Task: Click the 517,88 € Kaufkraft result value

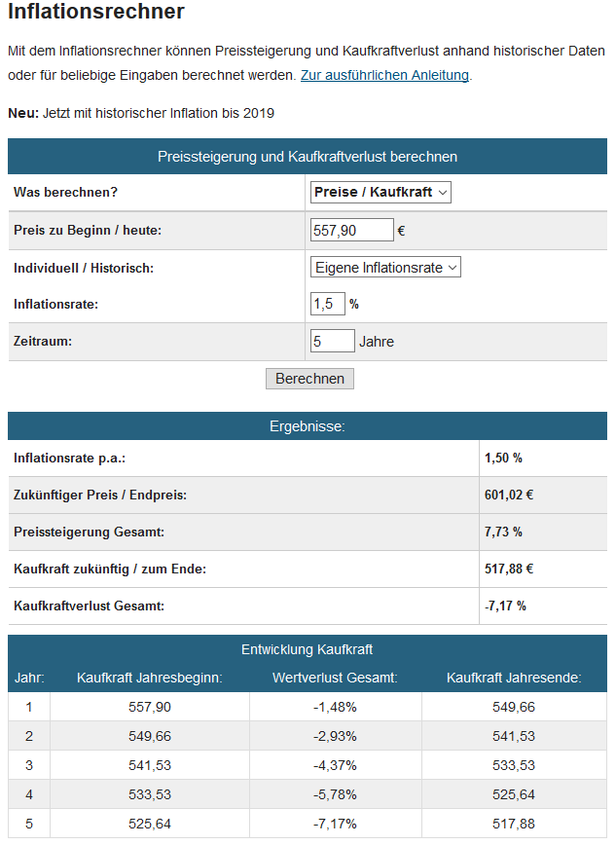Action: pyautogui.click(x=508, y=569)
